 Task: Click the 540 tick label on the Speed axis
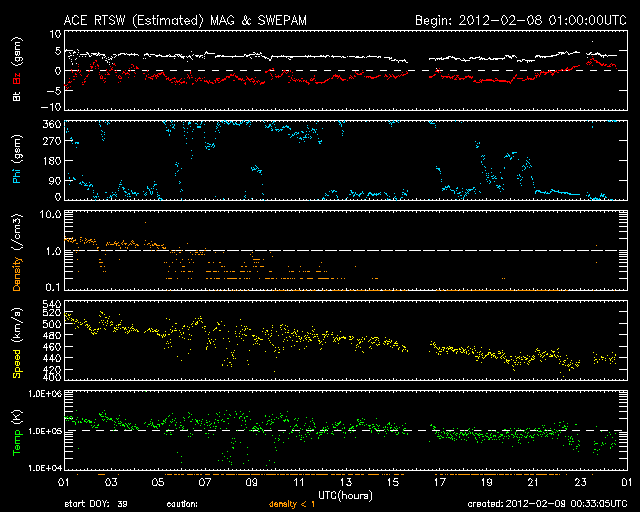tap(51, 304)
